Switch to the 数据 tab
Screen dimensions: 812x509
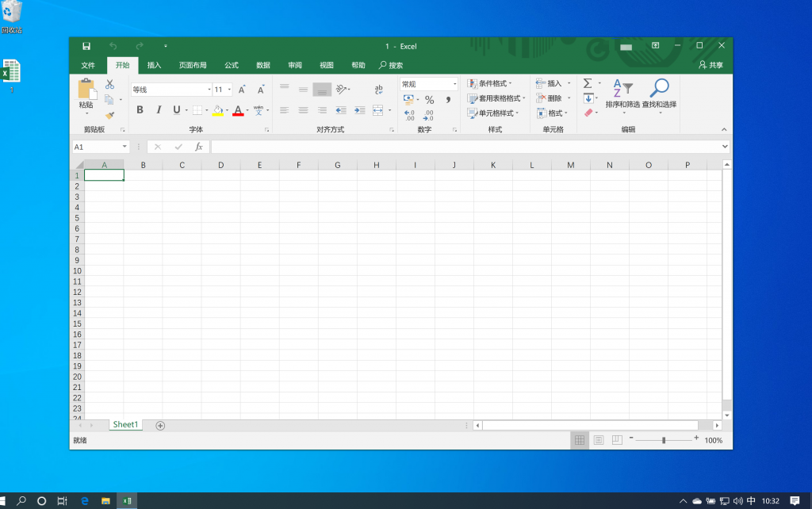[263, 65]
